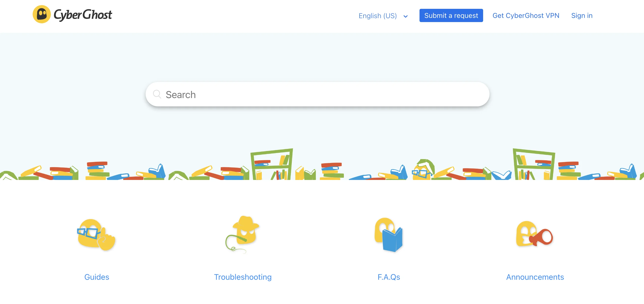
Task: Click the CyberGhost wordmark text
Action: pyautogui.click(x=83, y=15)
